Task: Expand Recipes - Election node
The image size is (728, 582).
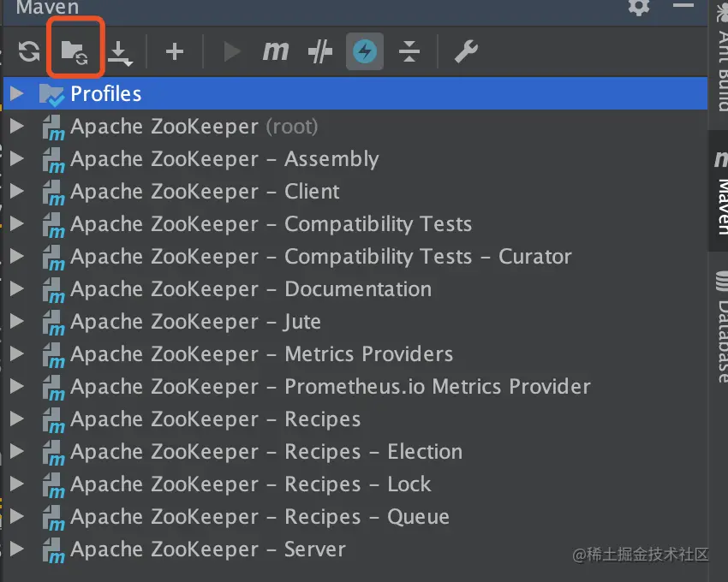Action: [17, 451]
